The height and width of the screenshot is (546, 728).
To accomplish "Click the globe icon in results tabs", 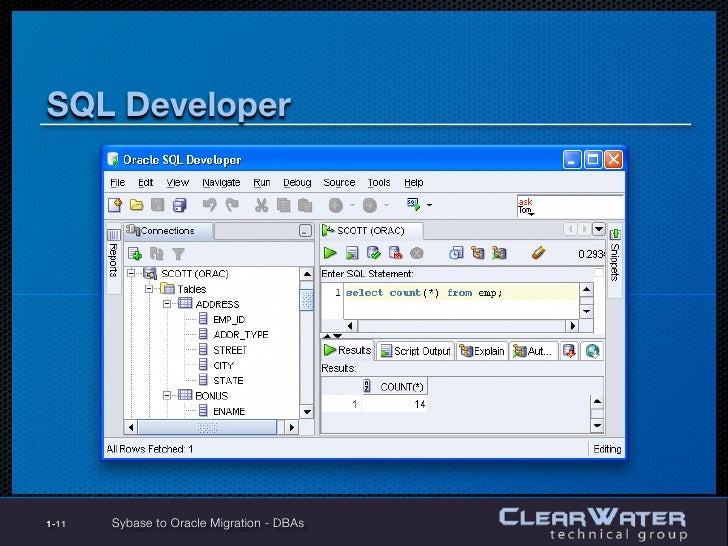I will pos(592,351).
